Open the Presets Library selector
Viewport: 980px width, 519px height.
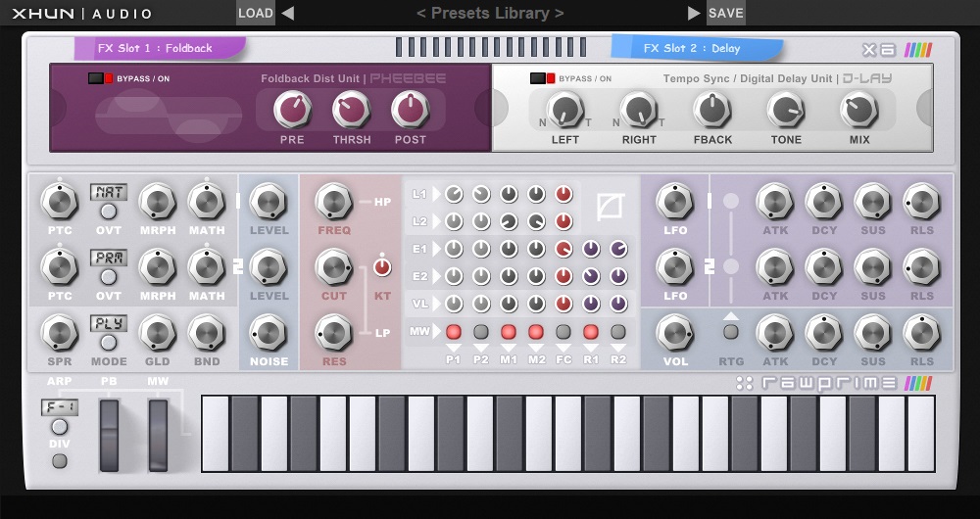click(x=490, y=13)
